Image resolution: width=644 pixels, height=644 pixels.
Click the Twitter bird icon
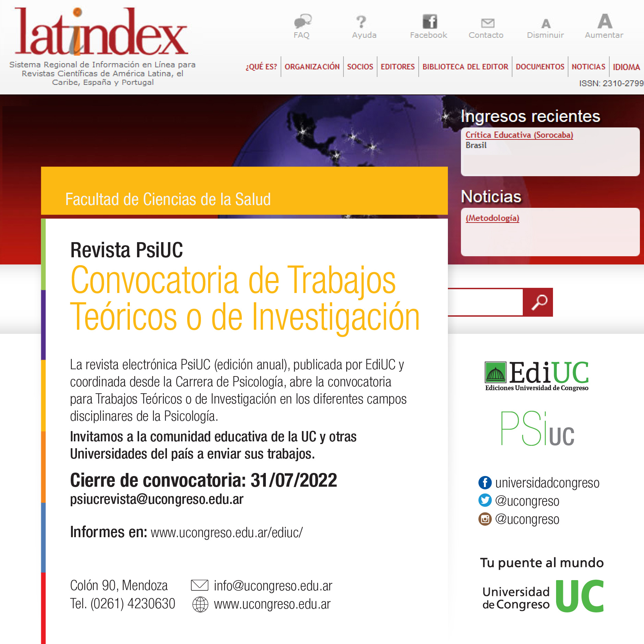(485, 500)
